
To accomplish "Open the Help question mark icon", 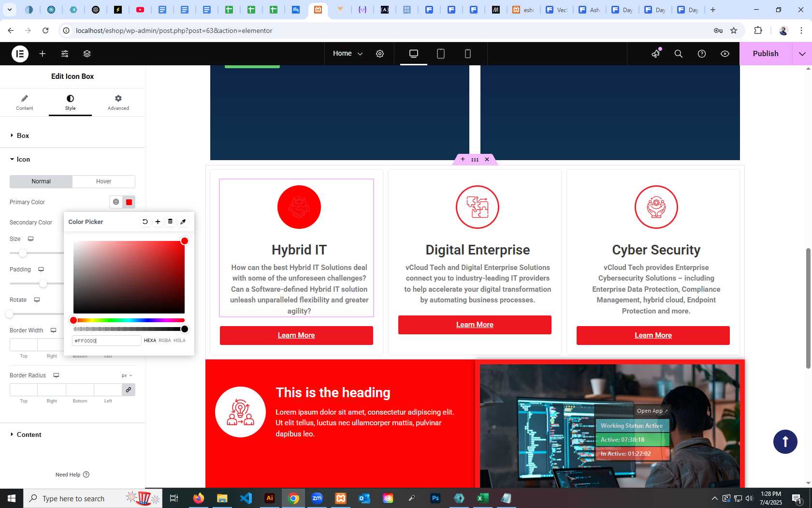I will click(702, 54).
